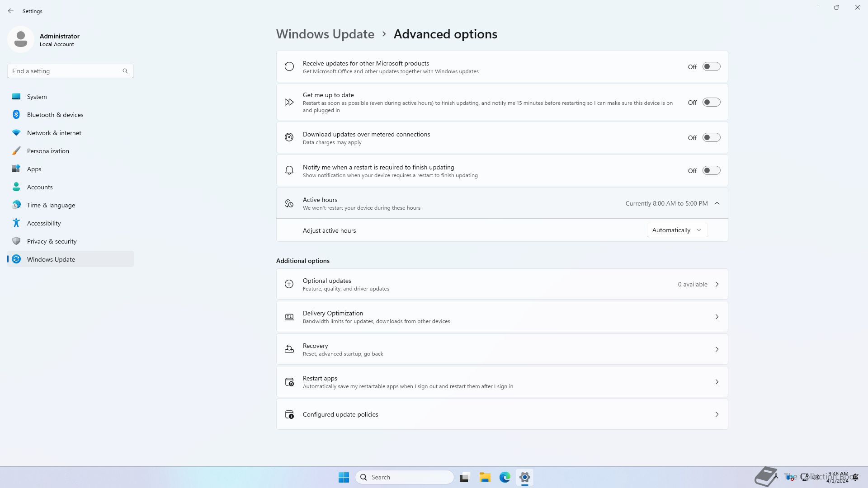
Task: Enable Receive updates for other Microsoft products
Action: point(711,67)
